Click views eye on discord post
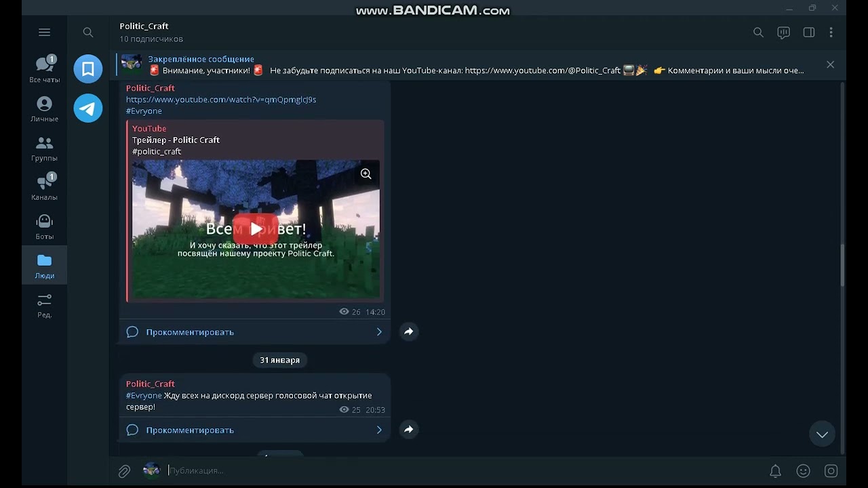The width and height of the screenshot is (868, 488). point(344,410)
